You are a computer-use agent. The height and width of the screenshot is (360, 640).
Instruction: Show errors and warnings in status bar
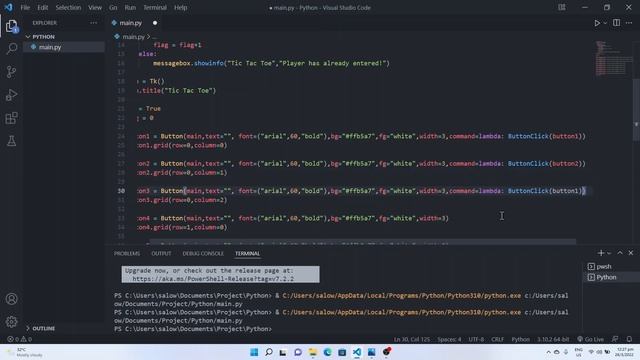pos(19,339)
